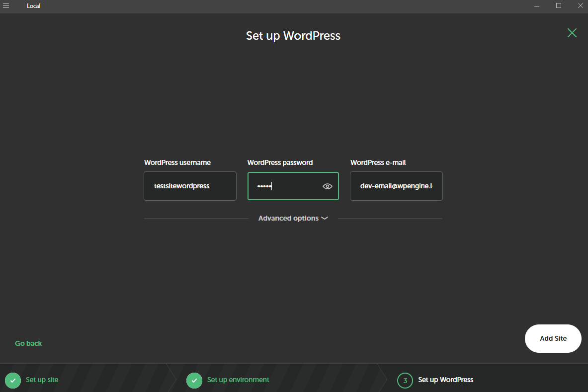Focus the WordPress username input field
588x392 pixels.
(x=190, y=186)
